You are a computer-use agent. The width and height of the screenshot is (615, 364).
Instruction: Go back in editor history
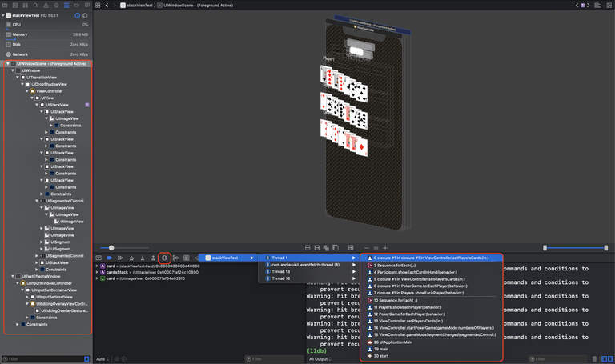107,6
